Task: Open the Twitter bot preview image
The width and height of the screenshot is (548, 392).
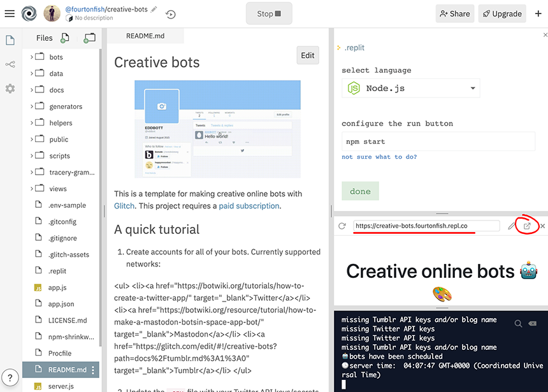Action: coord(217,129)
